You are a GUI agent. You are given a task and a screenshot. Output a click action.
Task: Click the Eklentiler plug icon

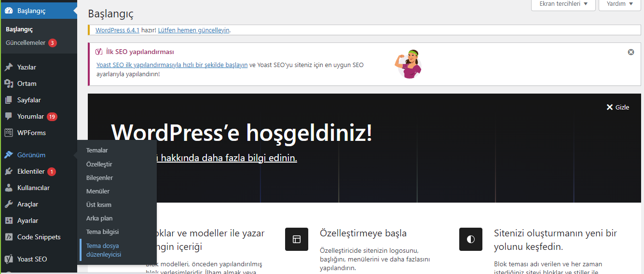(x=9, y=171)
